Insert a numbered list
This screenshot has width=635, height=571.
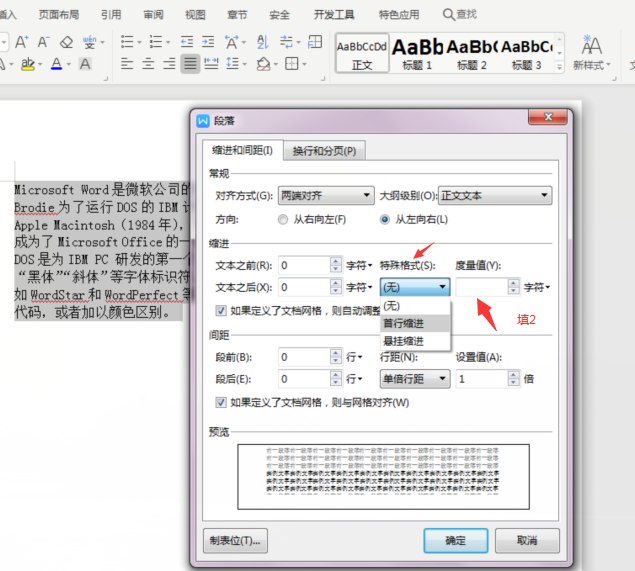[x=156, y=42]
